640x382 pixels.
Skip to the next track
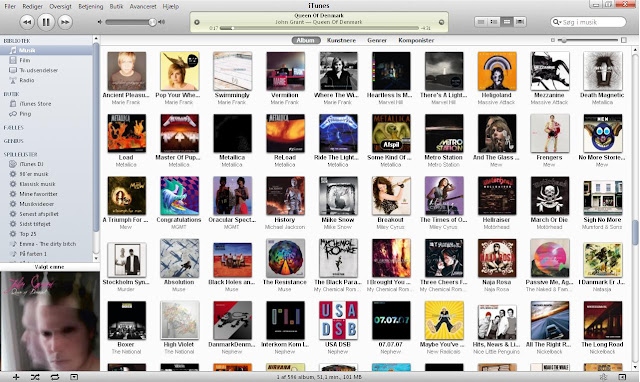click(65, 22)
